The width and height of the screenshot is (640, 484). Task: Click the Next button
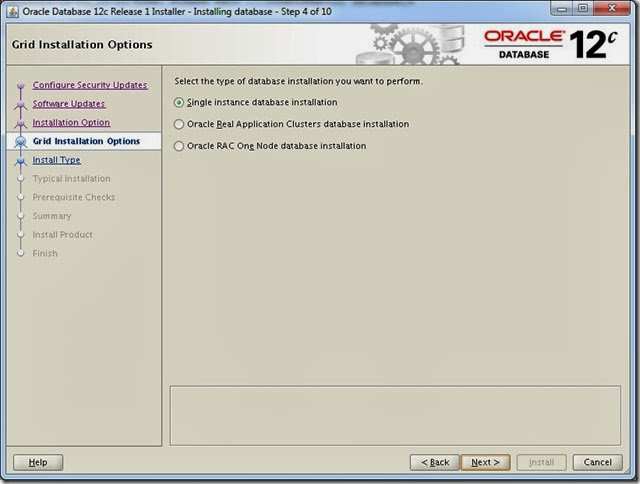point(485,462)
